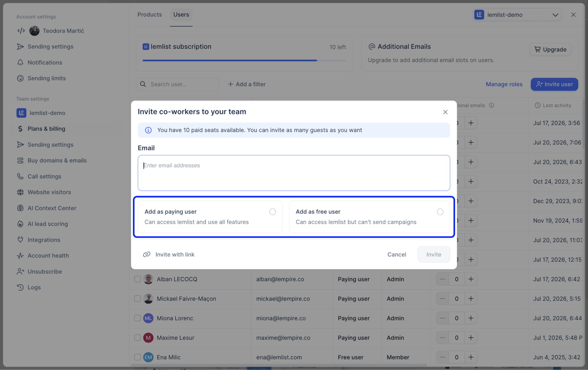This screenshot has width=588, height=370.
Task: Click the Integrations plug icon
Action: coord(20,240)
